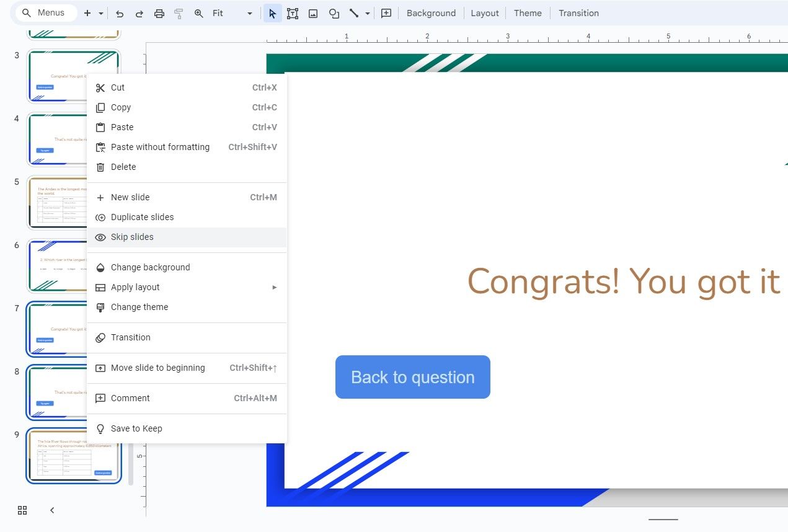The image size is (788, 532).
Task: Select the Text box tool
Action: (293, 13)
